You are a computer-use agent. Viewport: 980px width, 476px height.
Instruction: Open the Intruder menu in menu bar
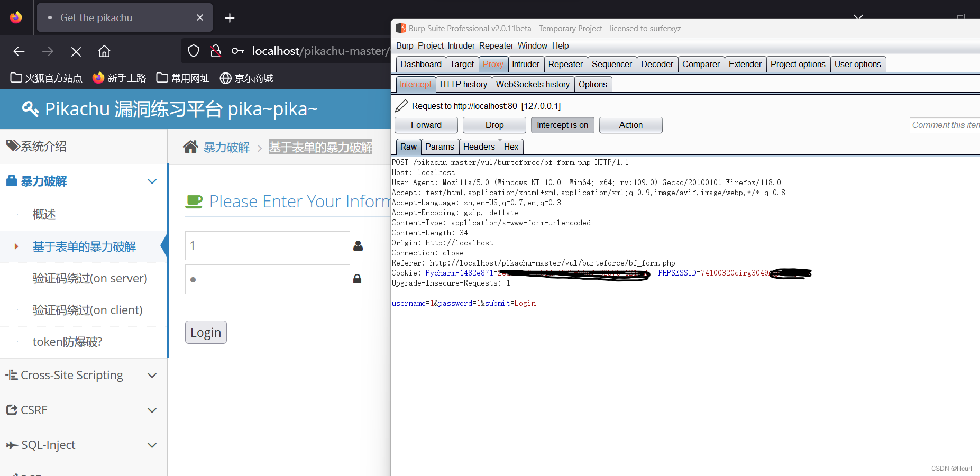point(461,45)
